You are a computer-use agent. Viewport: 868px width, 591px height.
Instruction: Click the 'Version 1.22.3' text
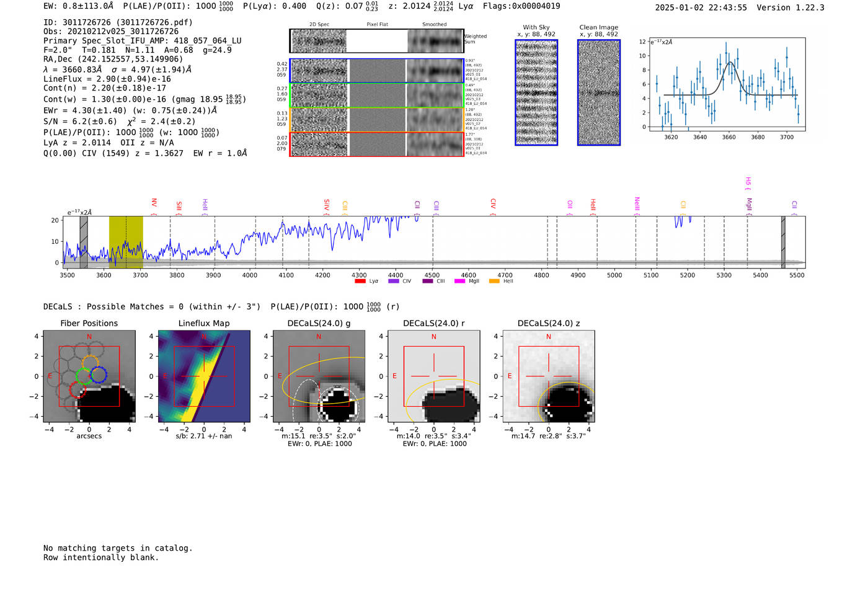[x=790, y=7]
